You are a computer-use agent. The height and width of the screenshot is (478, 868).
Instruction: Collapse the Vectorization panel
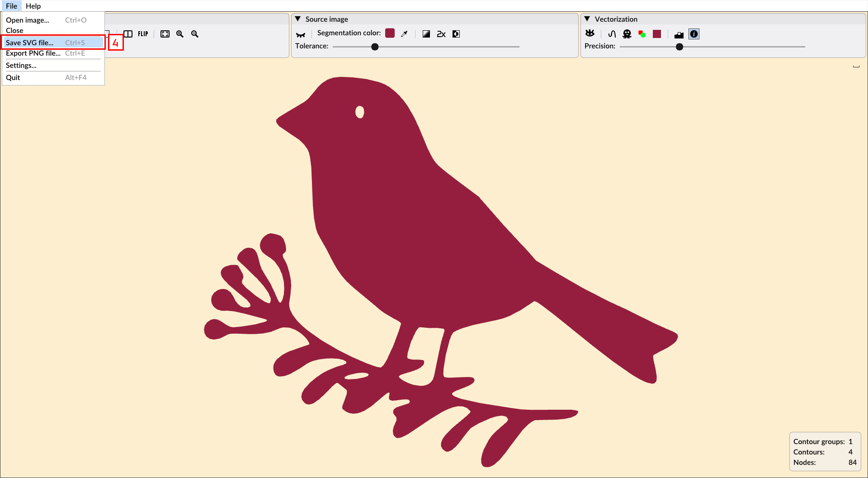(x=587, y=19)
